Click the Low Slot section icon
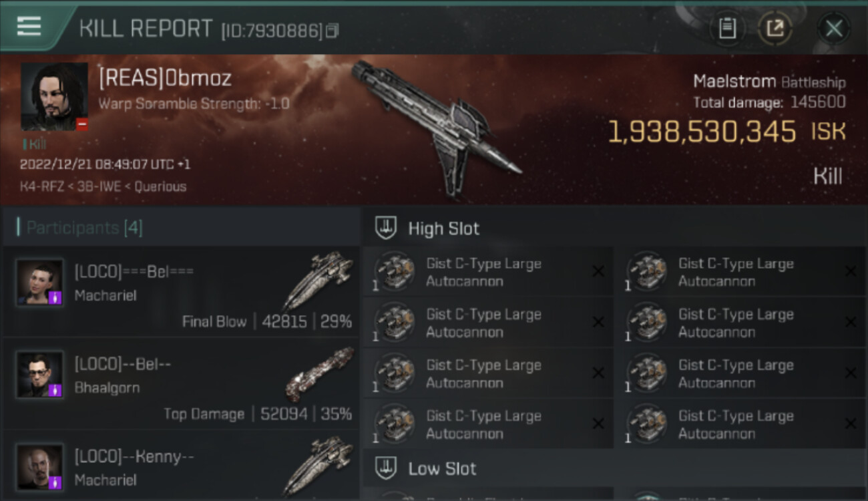This screenshot has height=501, width=868. 385,468
